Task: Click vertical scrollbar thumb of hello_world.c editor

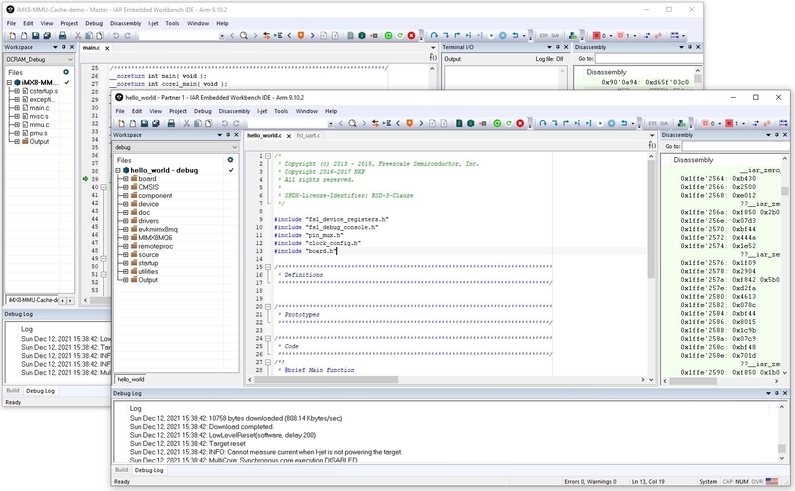Action: click(651, 221)
